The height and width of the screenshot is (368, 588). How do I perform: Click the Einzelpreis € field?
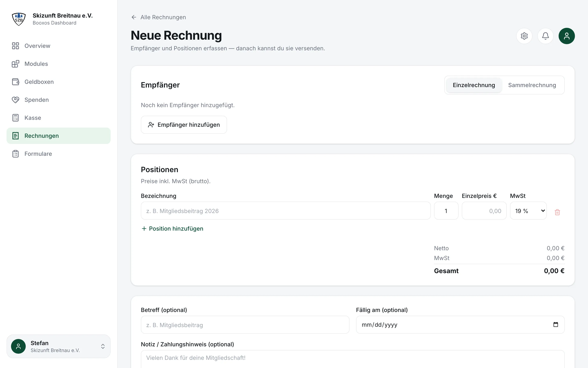click(x=484, y=211)
